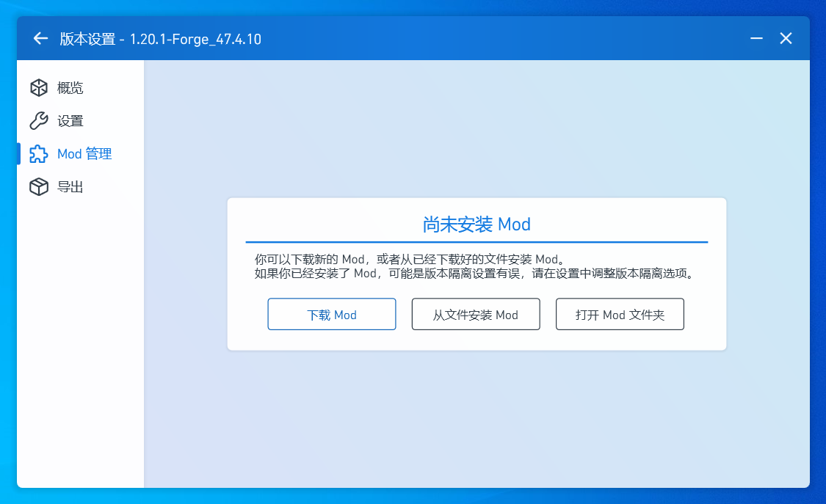Close the version settings window
Viewport: 826px width, 504px height.
[786, 39]
